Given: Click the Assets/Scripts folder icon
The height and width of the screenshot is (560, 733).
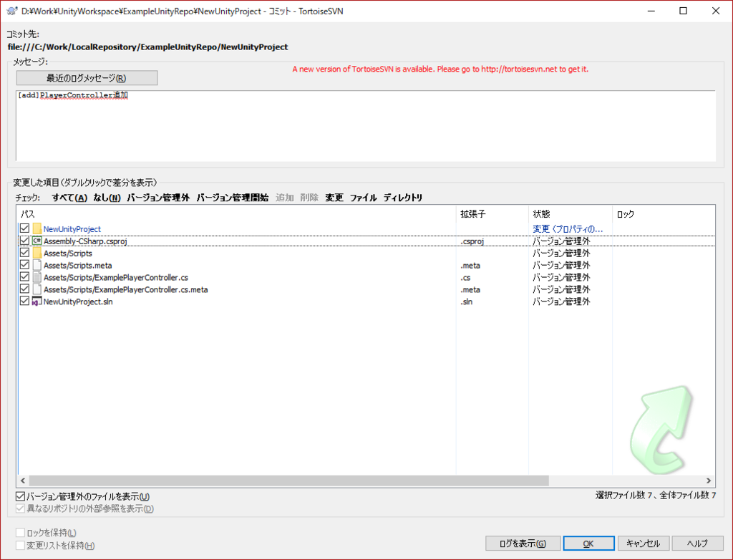Looking at the screenshot, I should [x=37, y=253].
